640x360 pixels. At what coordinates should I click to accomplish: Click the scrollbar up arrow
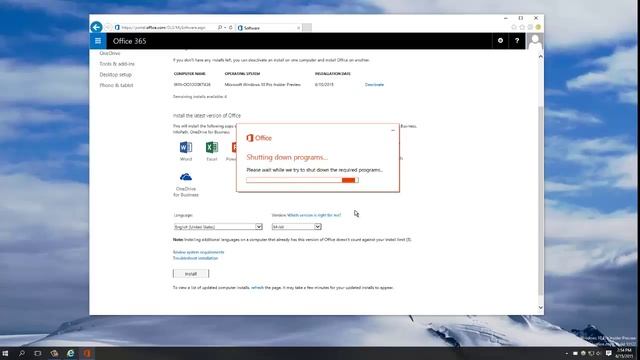[540, 56]
